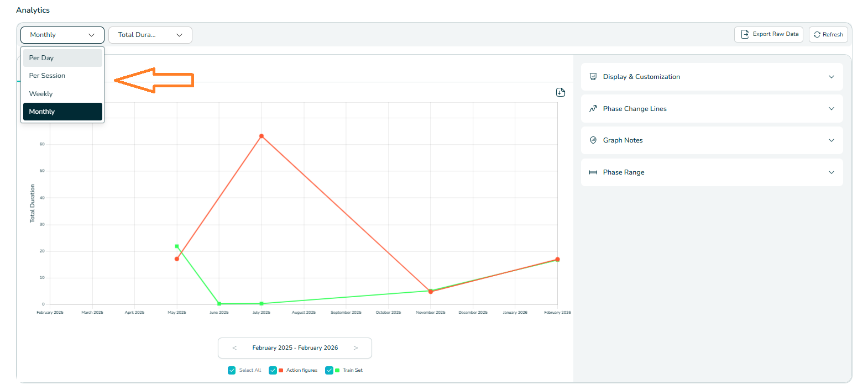
Task: Select Per Day from the dropdown list
Action: 62,58
